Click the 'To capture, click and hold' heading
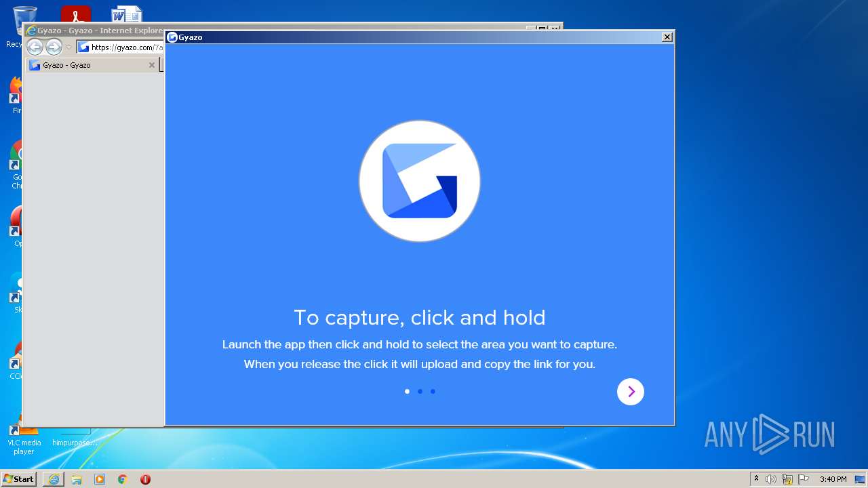The image size is (868, 488). (x=420, y=317)
